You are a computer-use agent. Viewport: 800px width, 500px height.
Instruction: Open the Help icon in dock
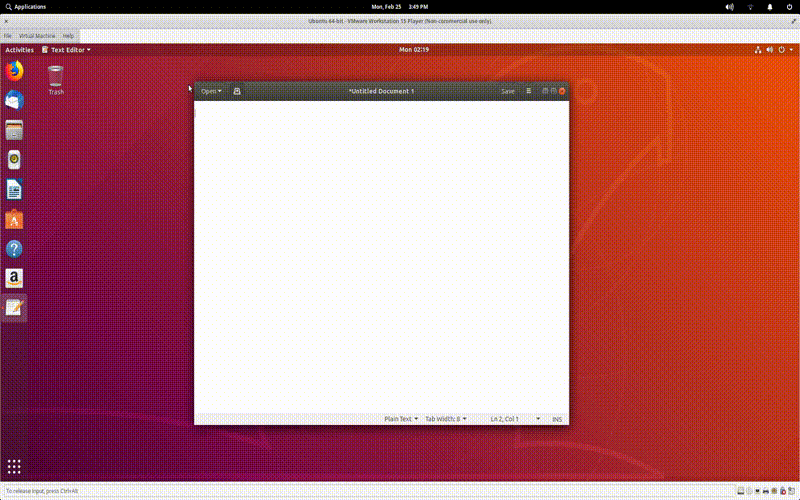pyautogui.click(x=14, y=249)
